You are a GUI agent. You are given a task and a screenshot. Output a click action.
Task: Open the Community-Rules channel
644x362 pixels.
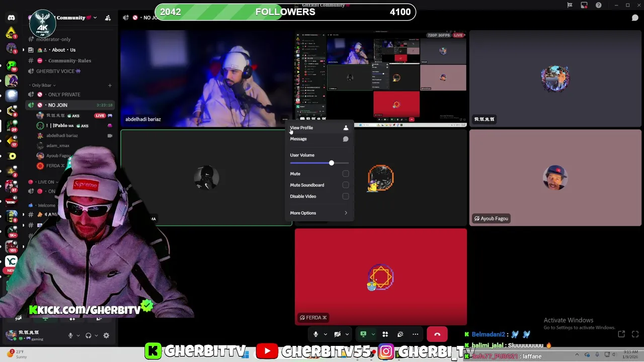click(69, 60)
